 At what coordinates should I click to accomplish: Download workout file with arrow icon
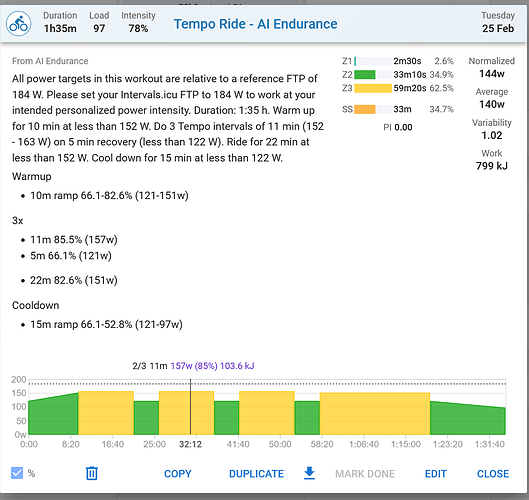tap(309, 473)
